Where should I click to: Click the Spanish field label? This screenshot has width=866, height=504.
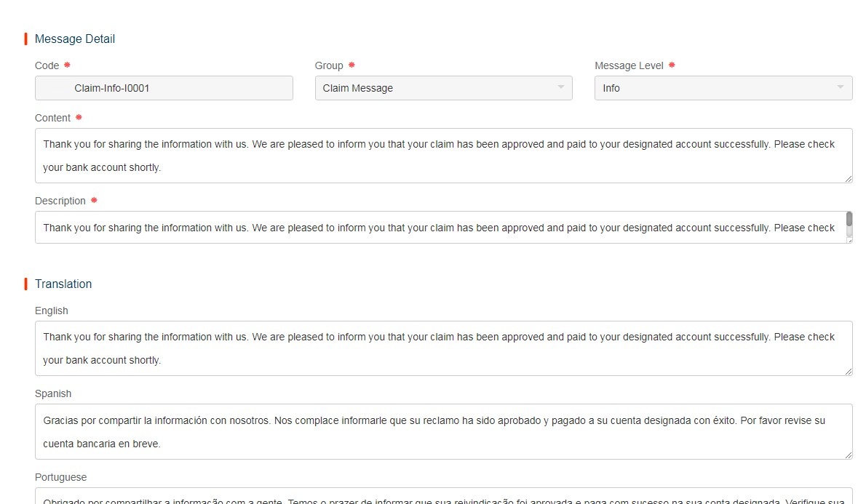(53, 393)
